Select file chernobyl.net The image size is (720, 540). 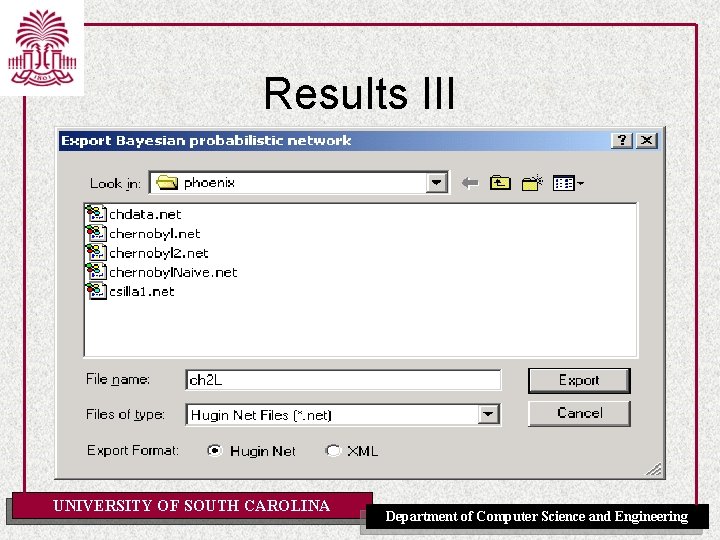(x=155, y=234)
